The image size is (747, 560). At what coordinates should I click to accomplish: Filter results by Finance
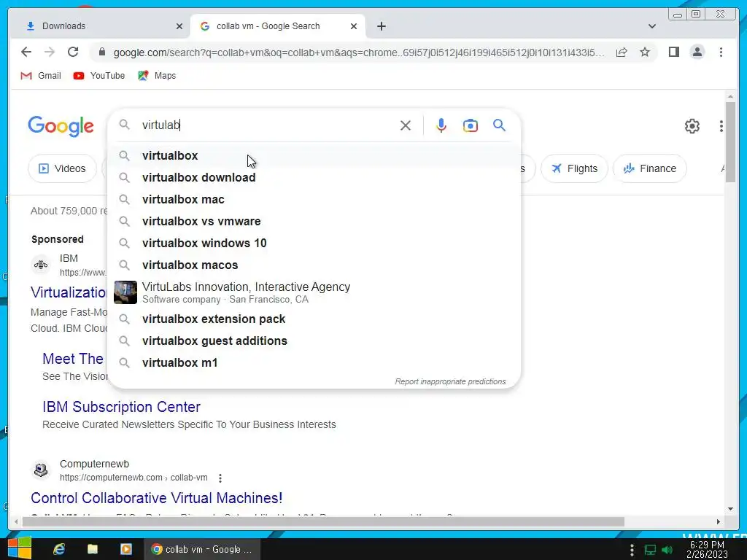pyautogui.click(x=650, y=168)
